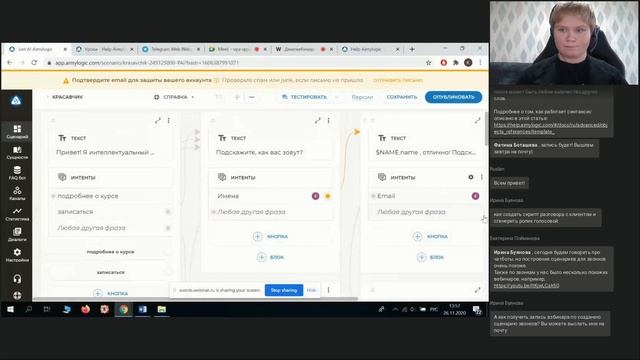Switch to the Just AI Aimylogic tab

[x=36, y=49]
